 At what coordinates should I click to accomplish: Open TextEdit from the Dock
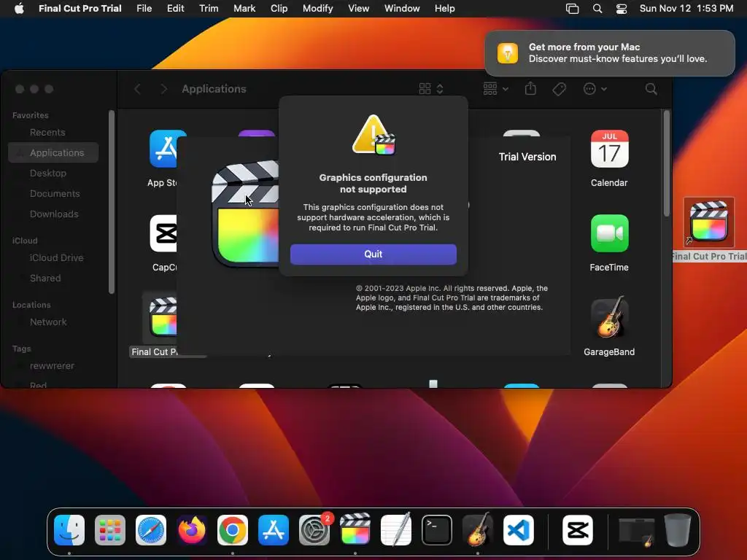(396, 529)
